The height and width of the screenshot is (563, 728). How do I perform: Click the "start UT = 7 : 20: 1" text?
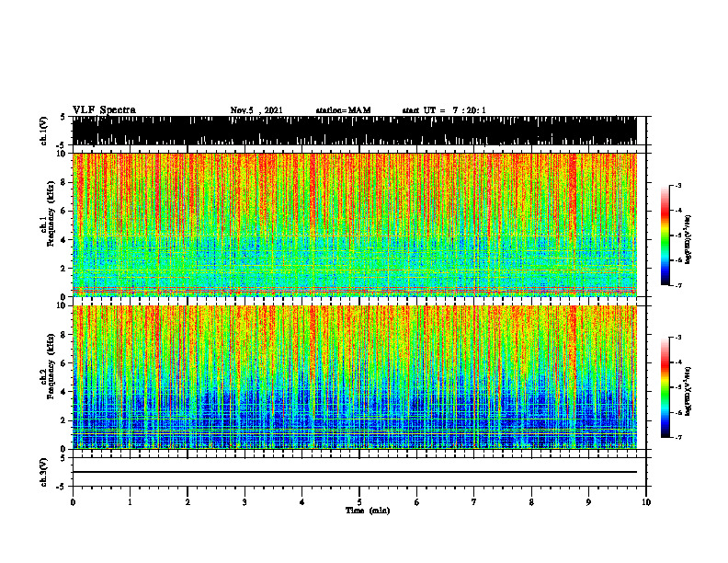pyautogui.click(x=444, y=110)
